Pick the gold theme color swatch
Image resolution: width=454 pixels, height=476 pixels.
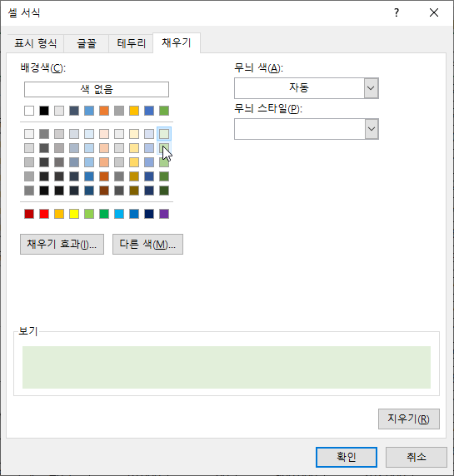point(134,111)
